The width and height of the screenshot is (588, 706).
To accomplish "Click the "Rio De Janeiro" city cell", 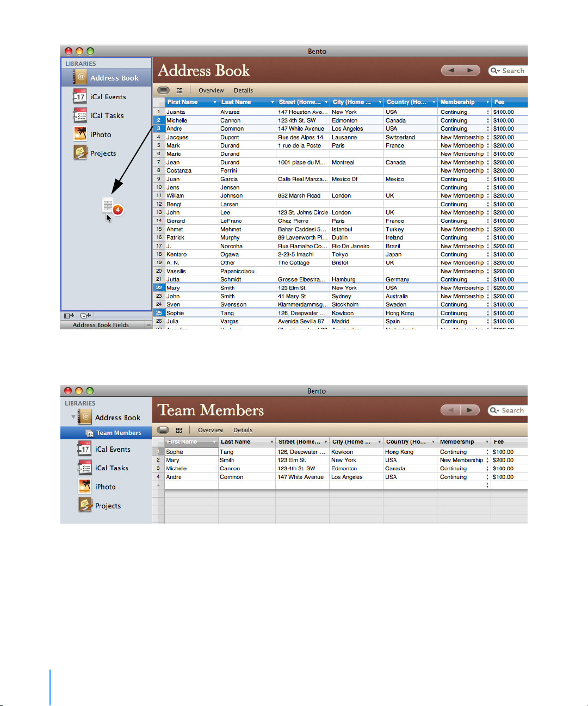I will coord(357,246).
